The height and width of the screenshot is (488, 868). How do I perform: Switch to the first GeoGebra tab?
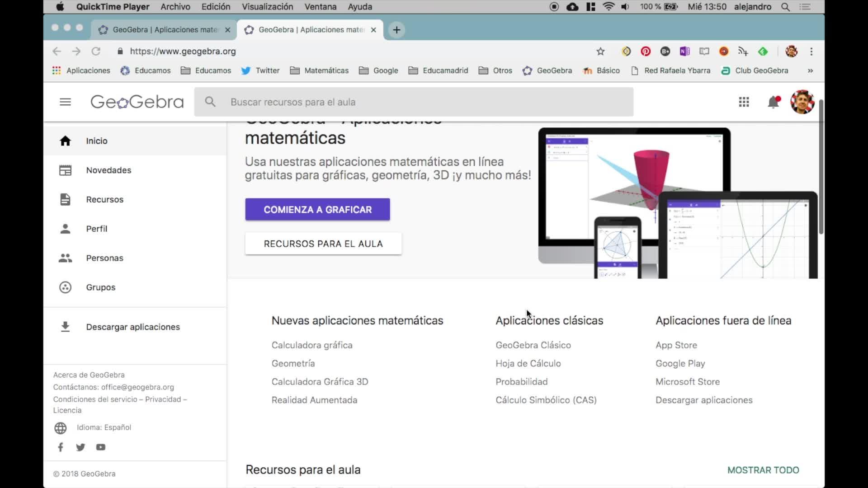(x=164, y=30)
